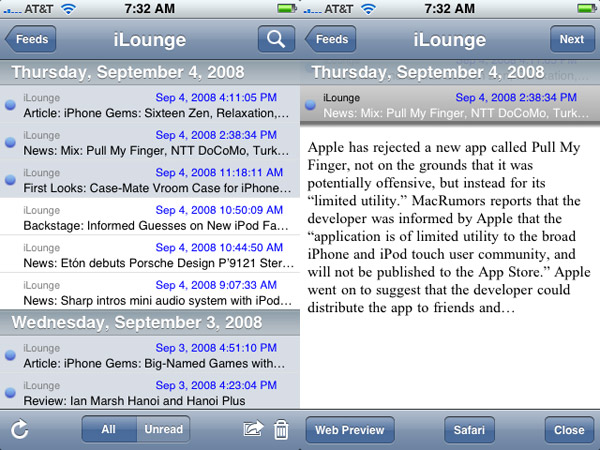Tap unread dot beside Pull My Finger list row
The width and height of the screenshot is (600, 450).
click(x=10, y=142)
